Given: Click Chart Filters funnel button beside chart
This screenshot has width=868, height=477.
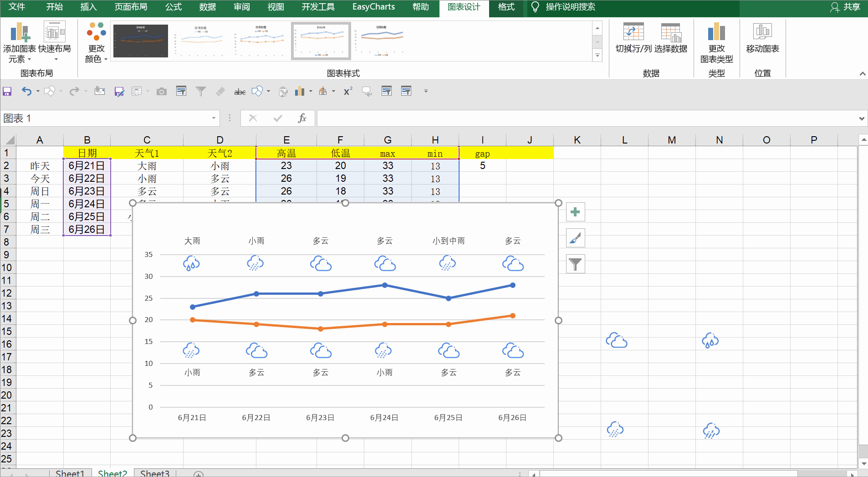Looking at the screenshot, I should pyautogui.click(x=575, y=264).
